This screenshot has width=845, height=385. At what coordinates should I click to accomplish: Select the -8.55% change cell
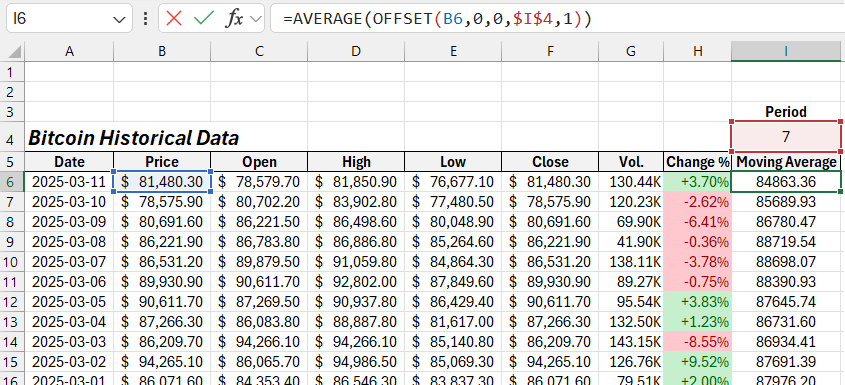click(x=698, y=342)
